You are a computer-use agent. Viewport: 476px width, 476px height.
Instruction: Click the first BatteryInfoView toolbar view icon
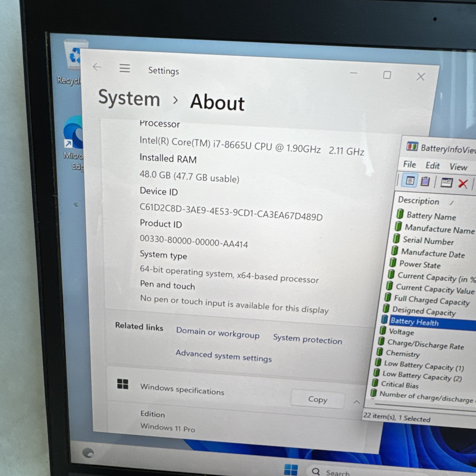(x=410, y=181)
